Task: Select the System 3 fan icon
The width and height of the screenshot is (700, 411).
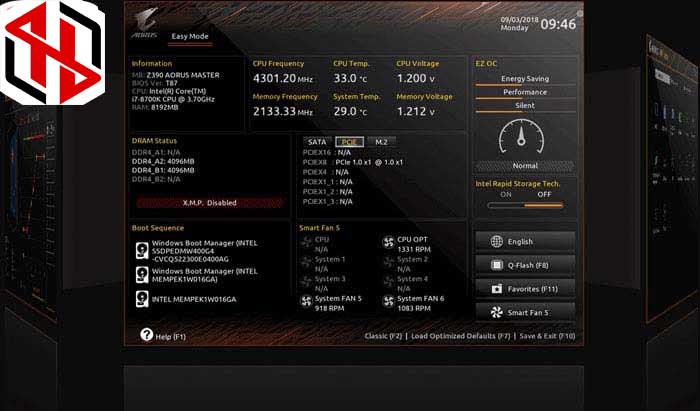Action: tap(306, 282)
